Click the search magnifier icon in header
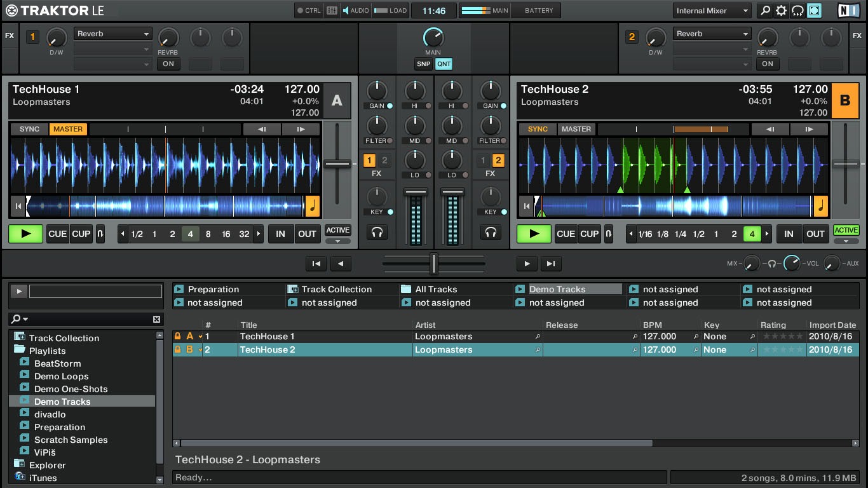 pos(765,11)
